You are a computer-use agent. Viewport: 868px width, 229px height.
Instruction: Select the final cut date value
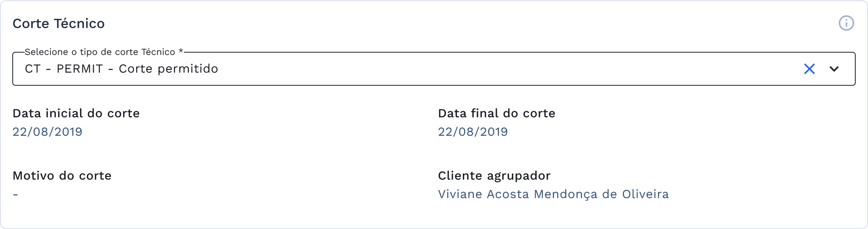click(x=473, y=132)
